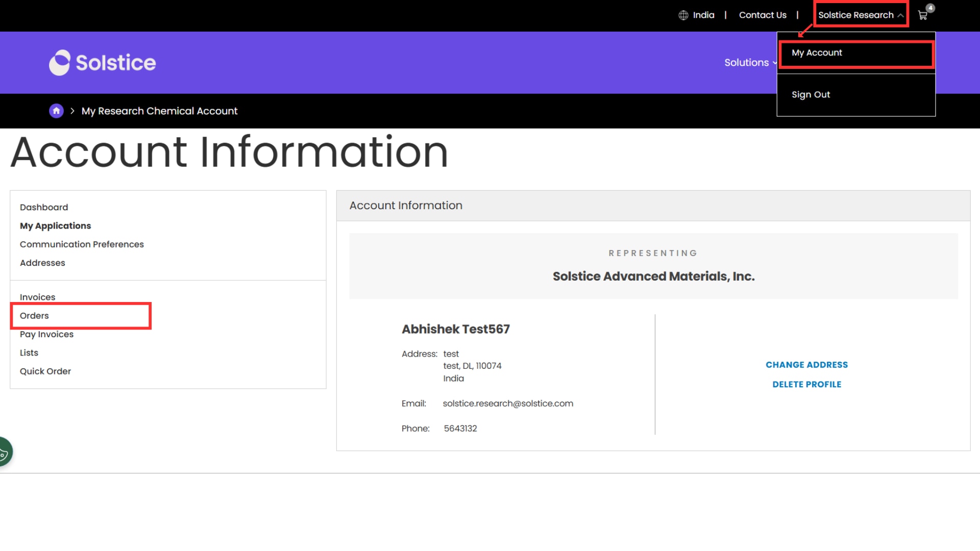Click the home icon in breadcrumb
The width and height of the screenshot is (980, 551).
coord(56,111)
